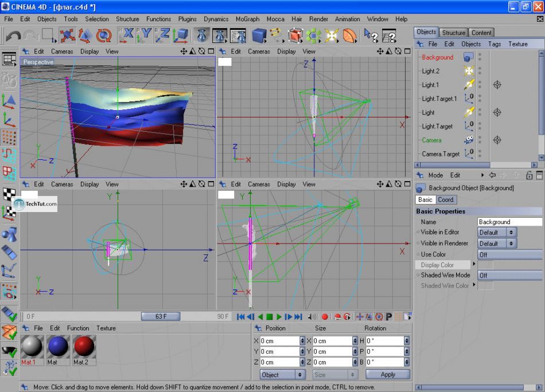Open the Size mode dropdown

click(x=334, y=375)
